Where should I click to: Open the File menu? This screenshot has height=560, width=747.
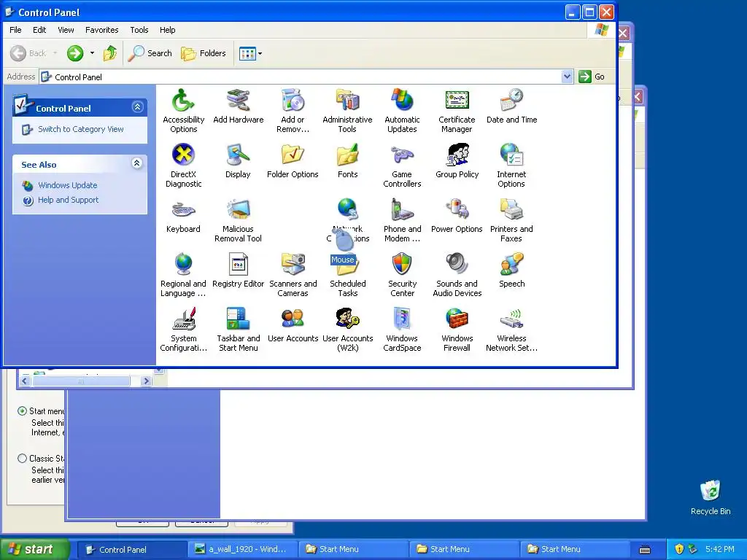point(15,30)
